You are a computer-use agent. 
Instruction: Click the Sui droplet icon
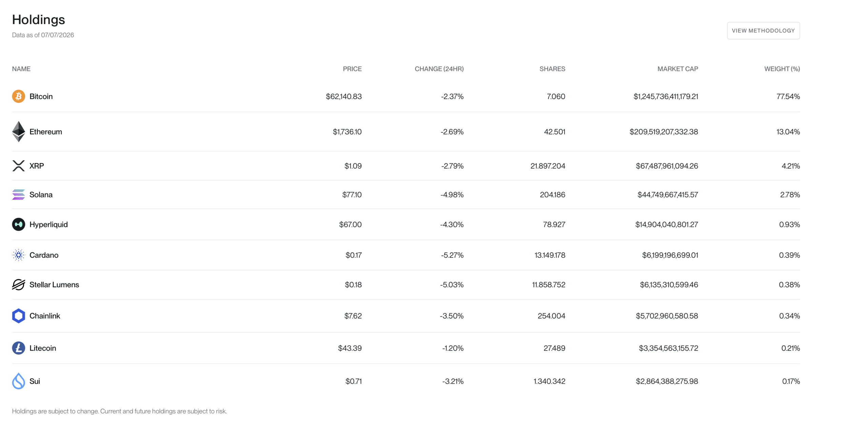tap(19, 381)
